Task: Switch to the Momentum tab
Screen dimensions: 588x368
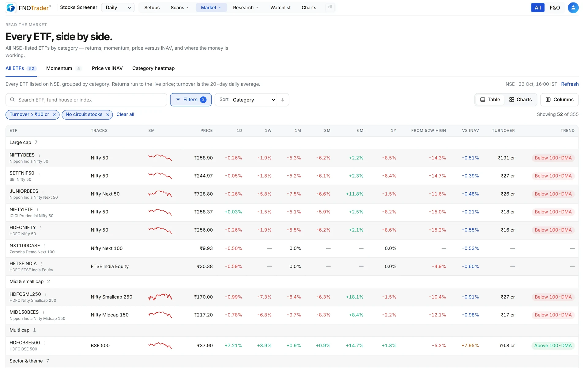Action: pos(64,68)
